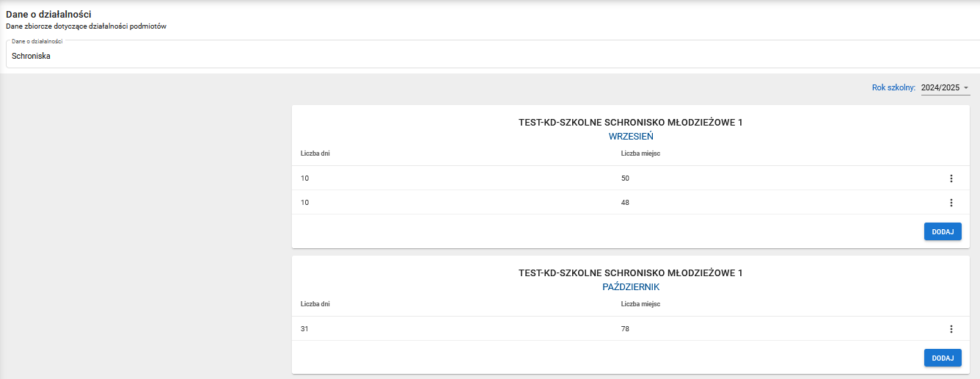Click Liczba dni header in Wrzesień table
This screenshot has width=980, height=379.
click(x=315, y=154)
